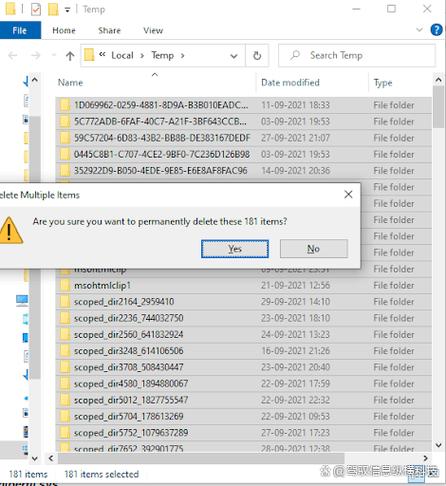Open the Home ribbon tab
This screenshot has height=486, width=446.
(64, 30)
